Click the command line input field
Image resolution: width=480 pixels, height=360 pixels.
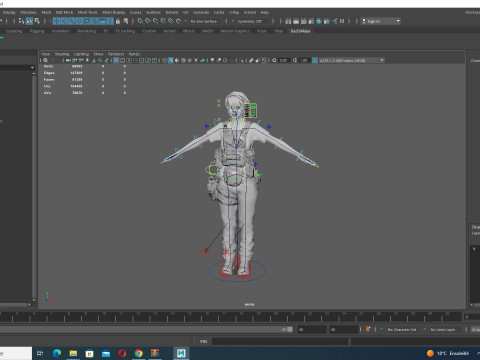pyautogui.click(x=280, y=341)
